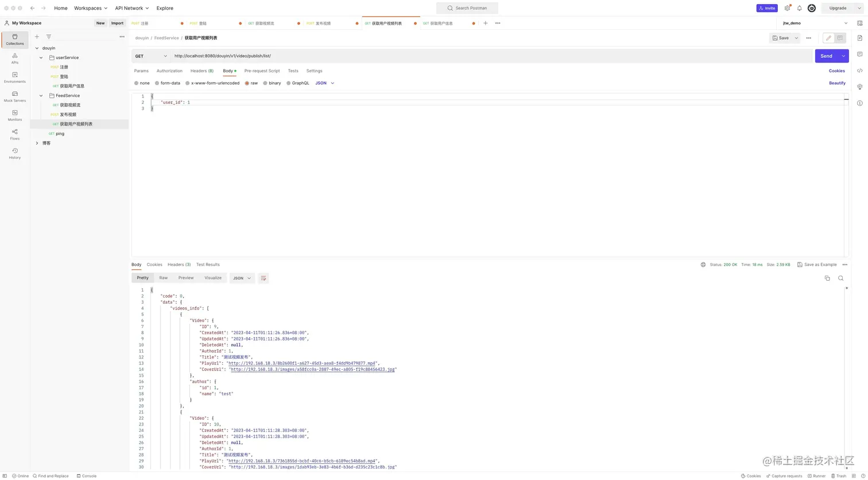Click the Beautify link

837,83
